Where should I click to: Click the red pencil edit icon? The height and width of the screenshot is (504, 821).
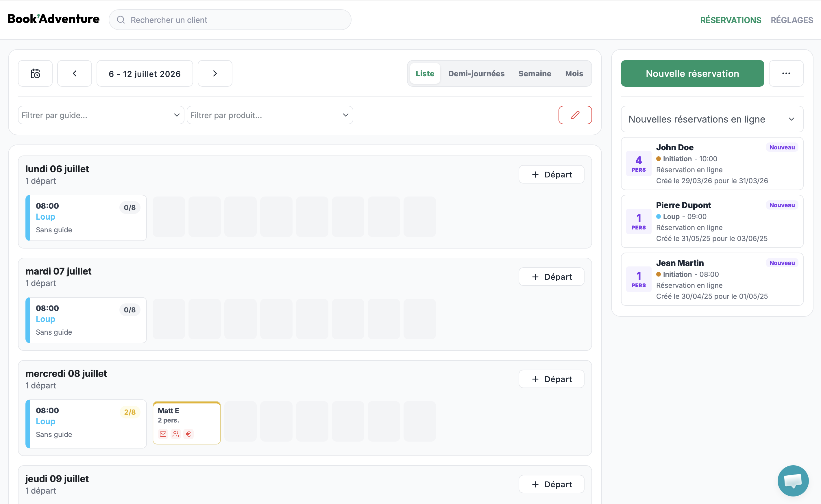coord(575,115)
